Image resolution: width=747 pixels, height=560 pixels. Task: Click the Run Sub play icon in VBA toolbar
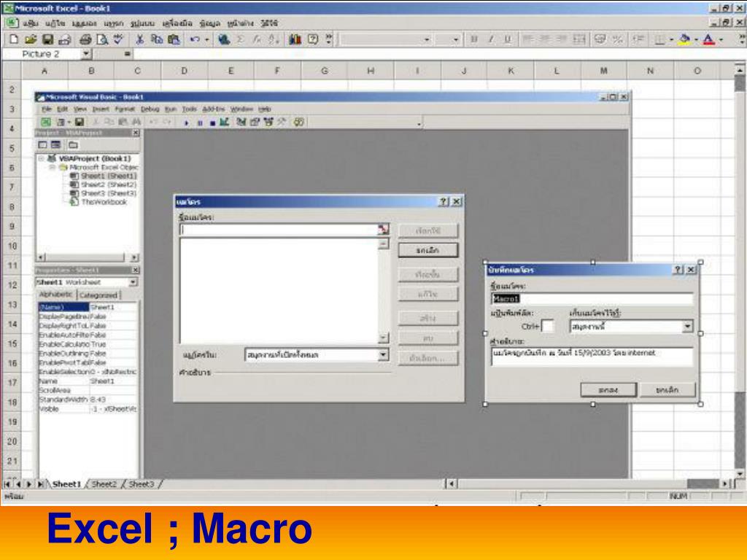[187, 122]
